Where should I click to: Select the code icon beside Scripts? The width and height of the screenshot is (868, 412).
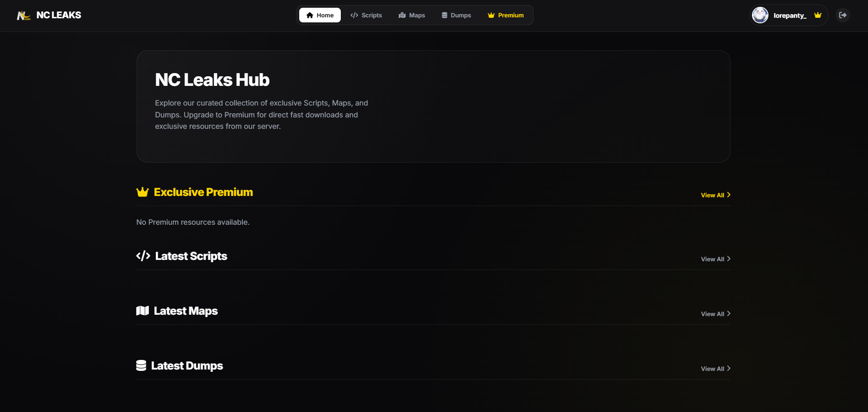[354, 15]
